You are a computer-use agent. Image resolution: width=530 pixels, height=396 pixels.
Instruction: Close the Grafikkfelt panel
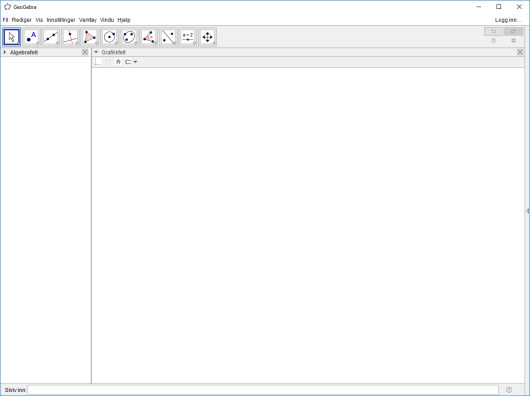point(520,52)
